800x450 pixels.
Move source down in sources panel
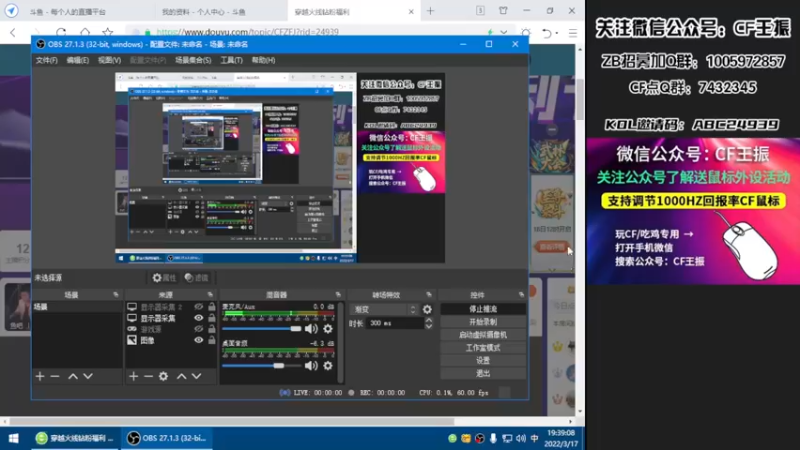(197, 377)
